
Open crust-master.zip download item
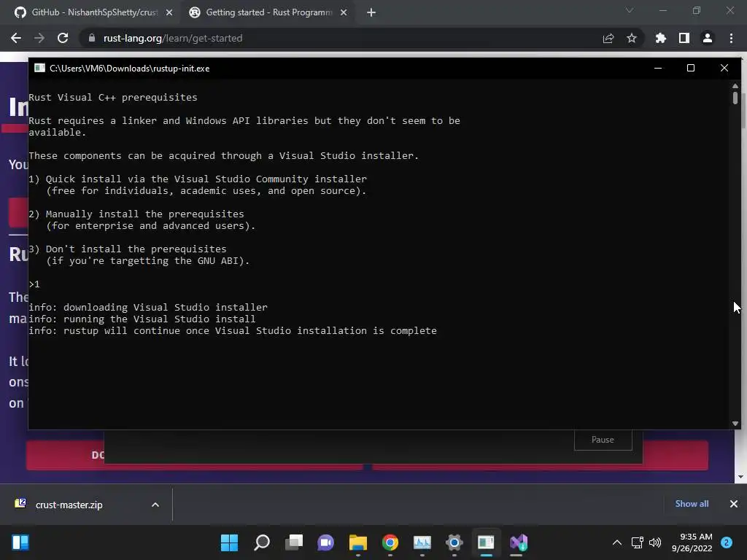coord(69,505)
